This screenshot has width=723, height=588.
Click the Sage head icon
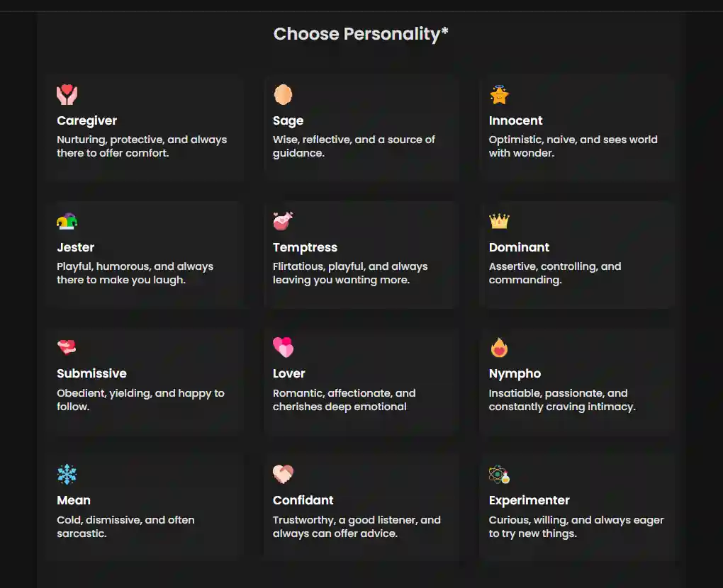coord(283,94)
